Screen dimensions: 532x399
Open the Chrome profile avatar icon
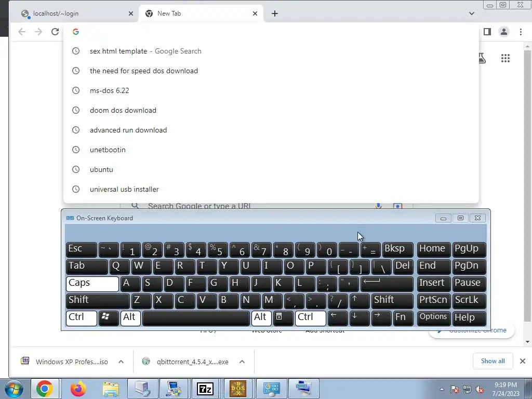point(504,32)
